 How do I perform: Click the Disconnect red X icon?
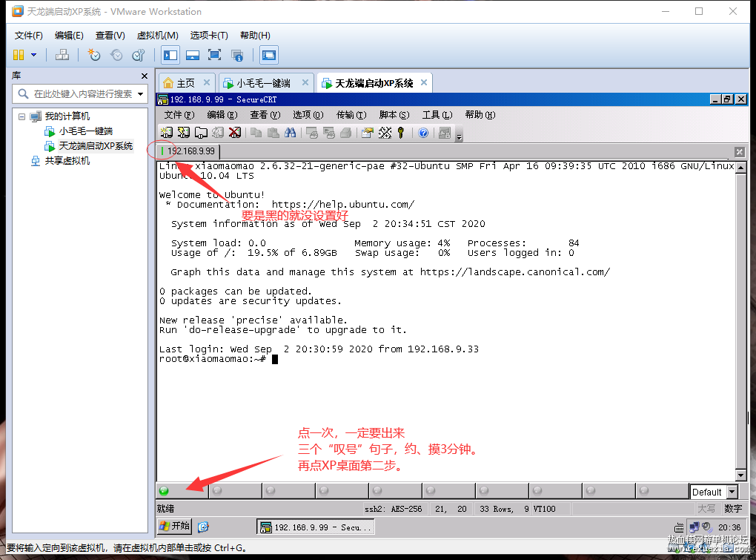[235, 133]
